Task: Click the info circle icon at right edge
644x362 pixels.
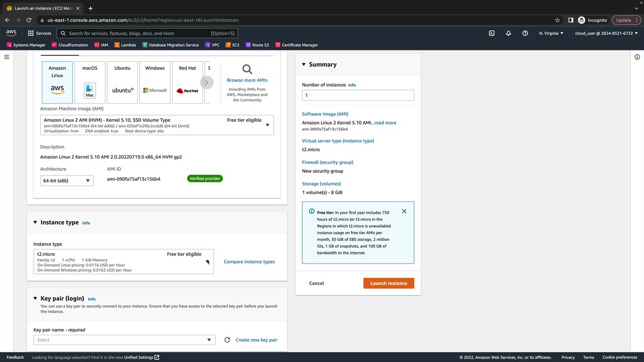Action: coord(637,57)
